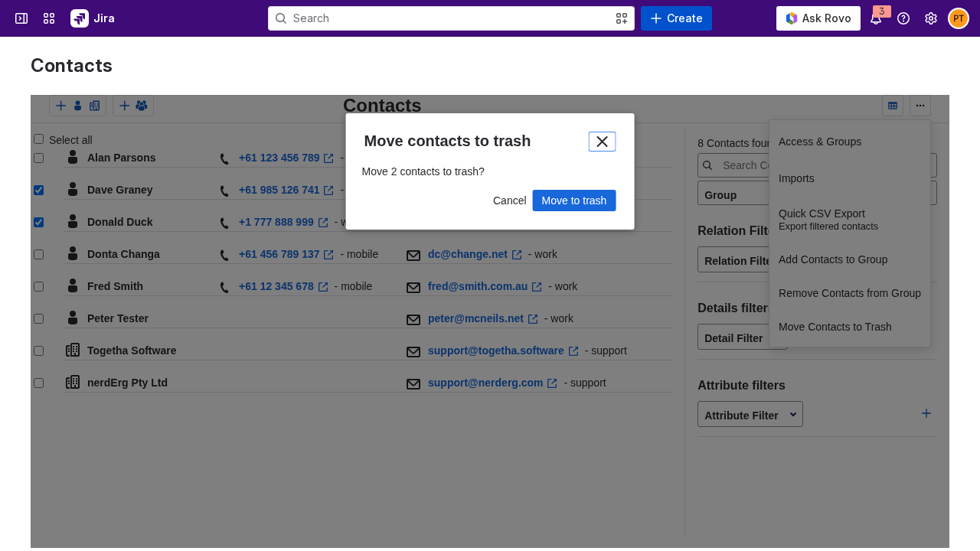Select Access & Groups menu item
Viewport: 980px width, 551px height.
(x=850, y=142)
